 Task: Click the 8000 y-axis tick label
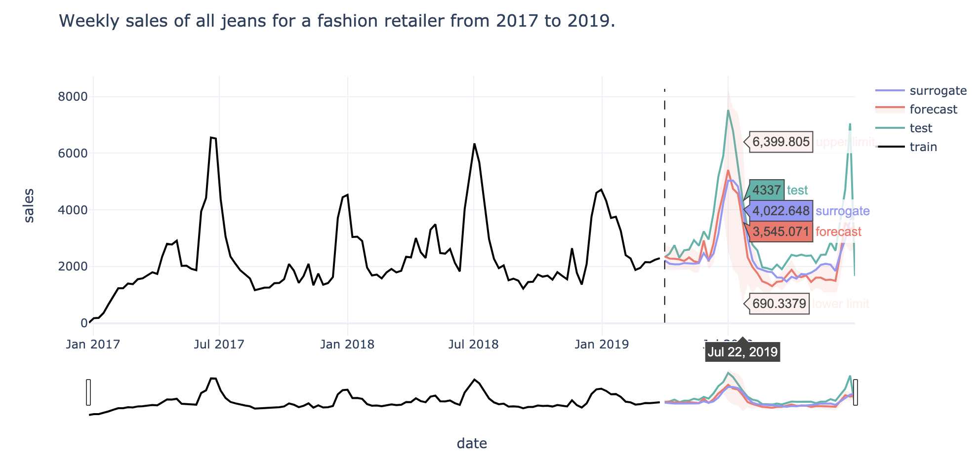point(73,97)
